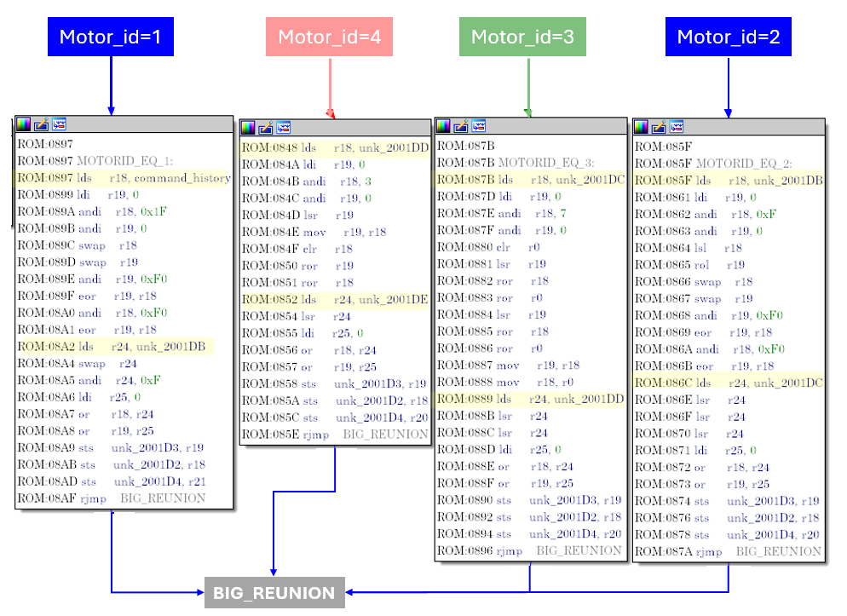Click the pencil edit icon on the ROM:0848 node
This screenshot has height=616, width=847.
(x=265, y=128)
